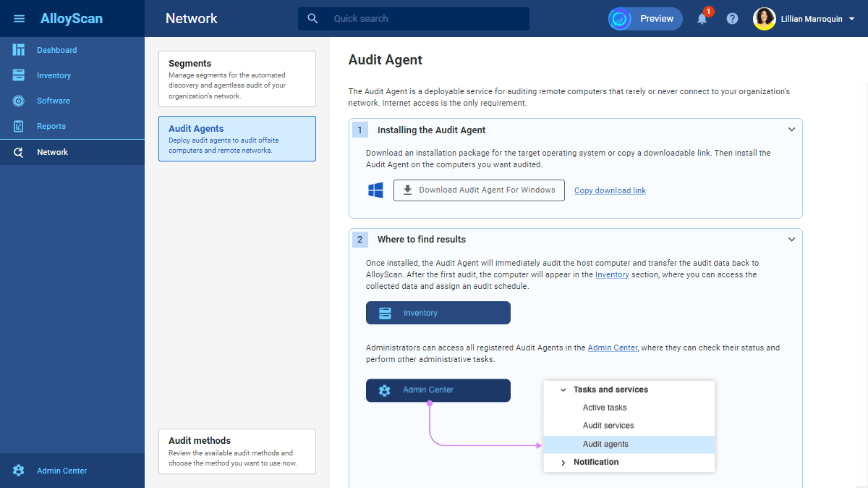
Task: Click the Preview button
Action: (x=645, y=19)
